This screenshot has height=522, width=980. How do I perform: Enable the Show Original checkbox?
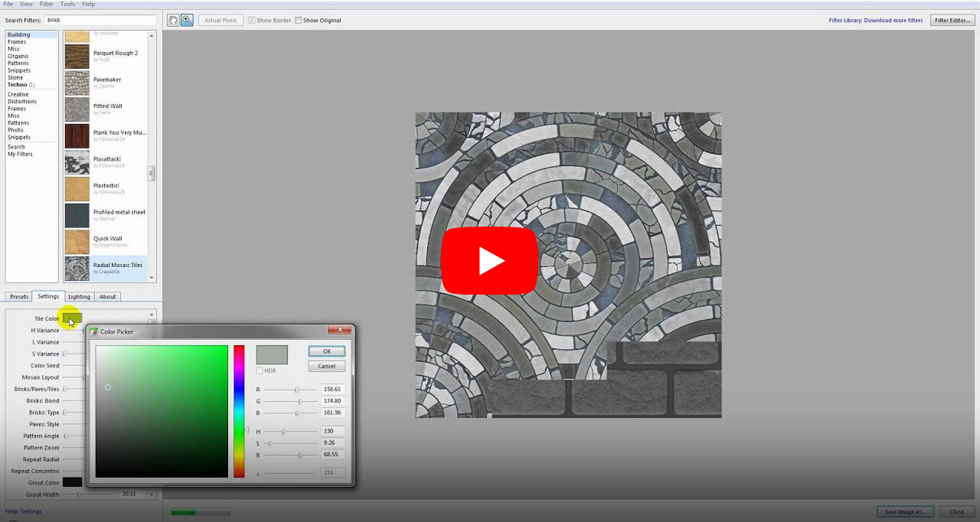click(299, 20)
